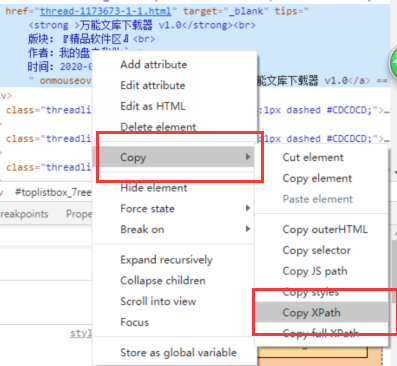Select the strong tag line with v1.0

142,25
